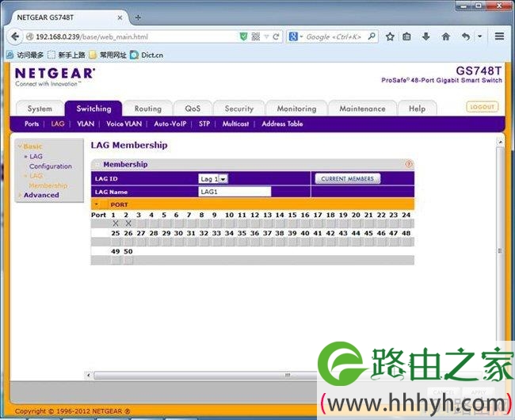
Task: Open Membership help question-mark icon
Action: (409, 164)
